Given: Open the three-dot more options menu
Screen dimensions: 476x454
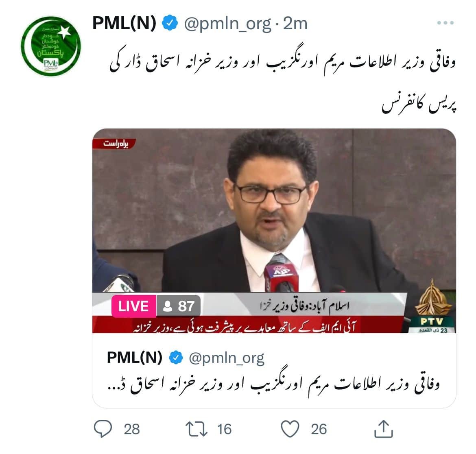Looking at the screenshot, I should pyautogui.click(x=445, y=23).
